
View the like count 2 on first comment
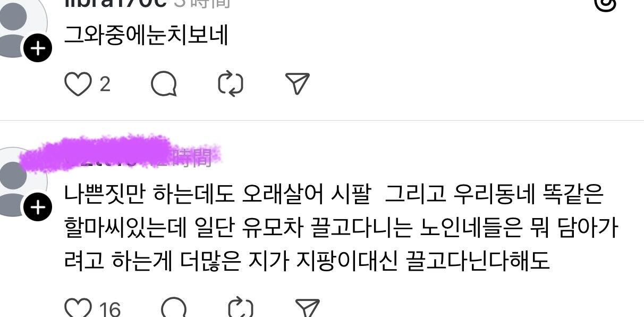click(105, 84)
